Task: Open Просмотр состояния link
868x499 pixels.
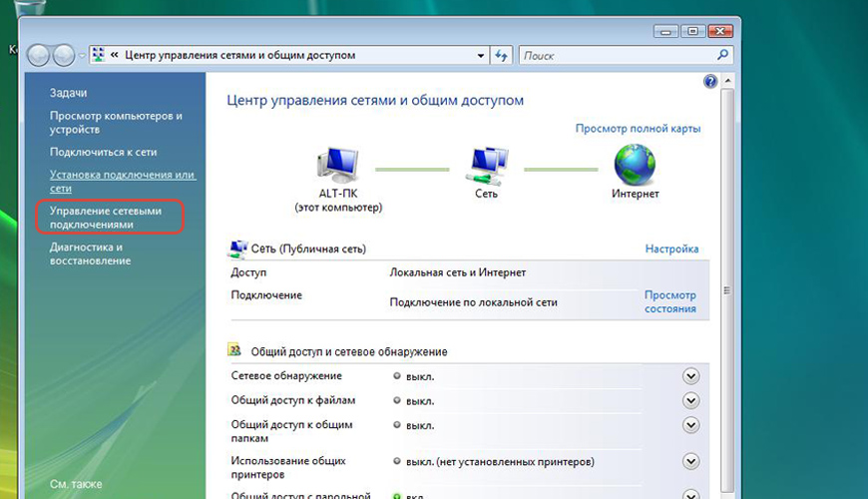Action: tap(670, 301)
